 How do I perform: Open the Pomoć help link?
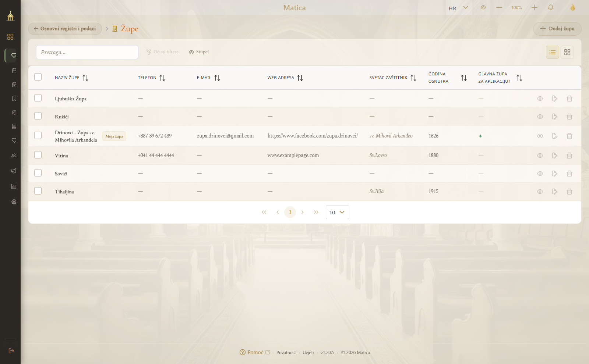(255, 352)
